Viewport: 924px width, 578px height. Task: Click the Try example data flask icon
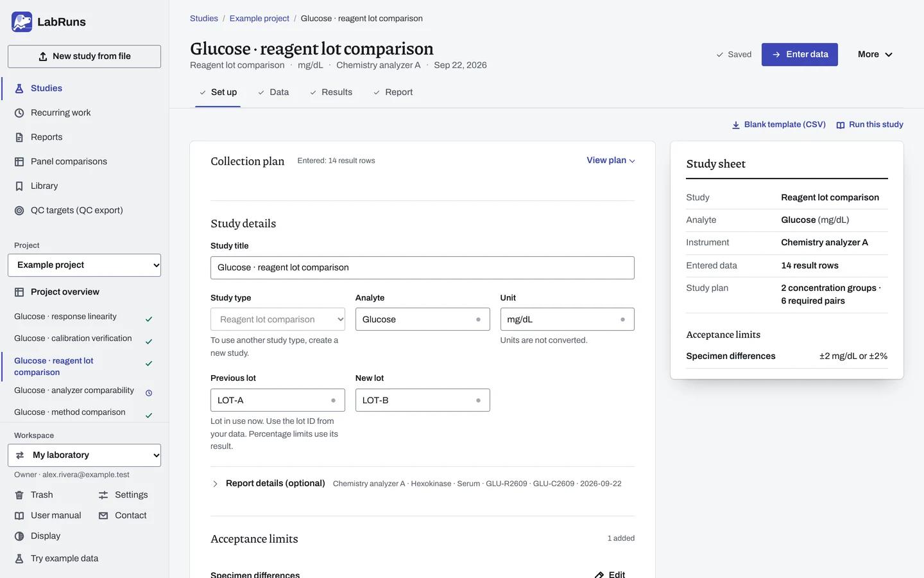[19, 559]
